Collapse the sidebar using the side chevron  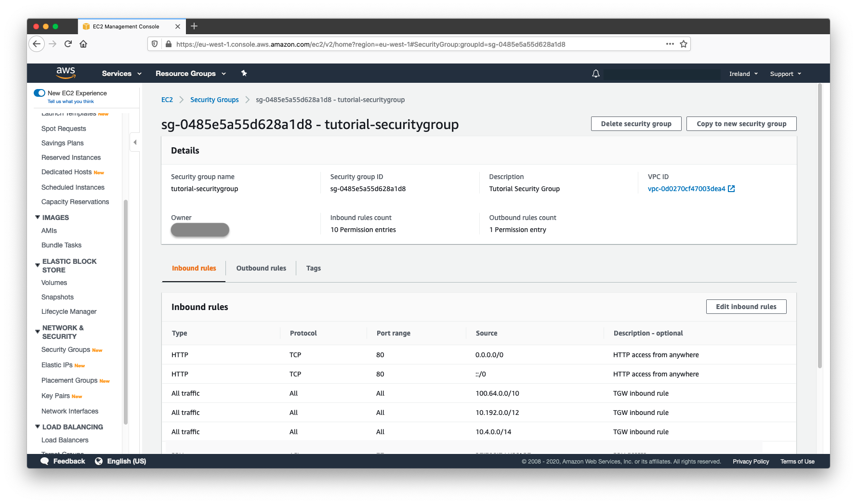point(135,142)
